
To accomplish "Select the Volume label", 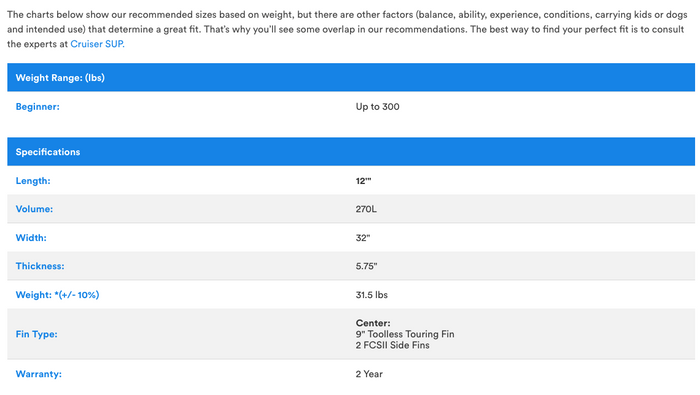I will 34,209.
